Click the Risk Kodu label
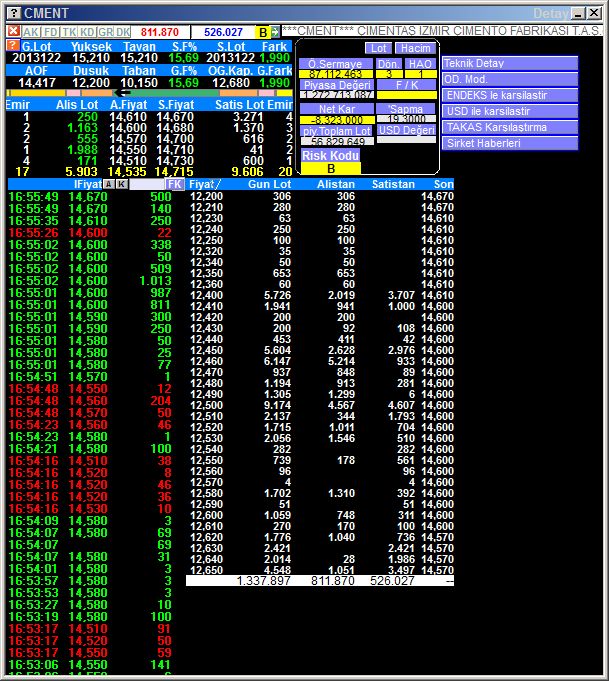The height and width of the screenshot is (681, 609). (331, 155)
